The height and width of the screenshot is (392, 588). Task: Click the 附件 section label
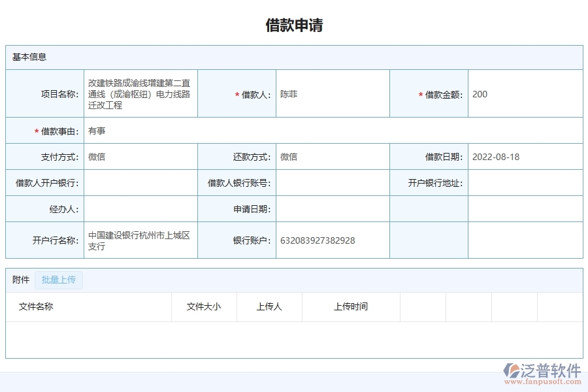click(20, 280)
